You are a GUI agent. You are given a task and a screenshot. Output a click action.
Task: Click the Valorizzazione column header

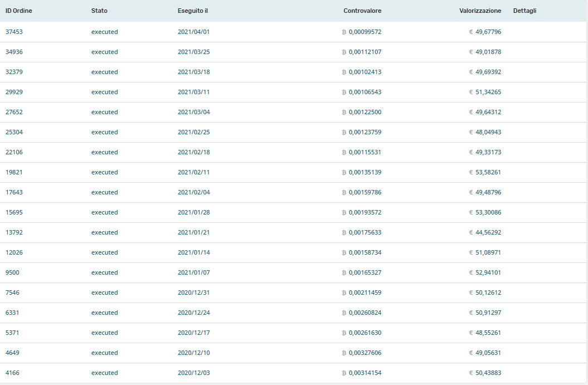pyautogui.click(x=480, y=11)
